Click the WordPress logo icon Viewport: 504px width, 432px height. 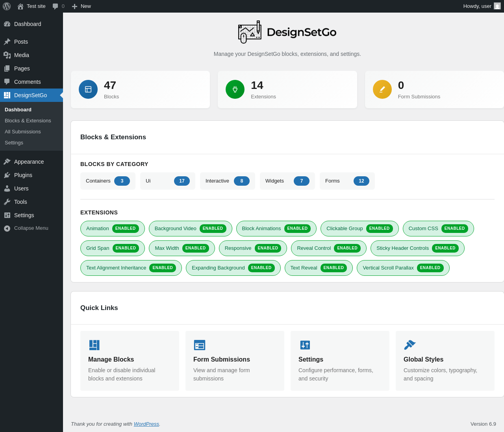pyautogui.click(x=7, y=6)
